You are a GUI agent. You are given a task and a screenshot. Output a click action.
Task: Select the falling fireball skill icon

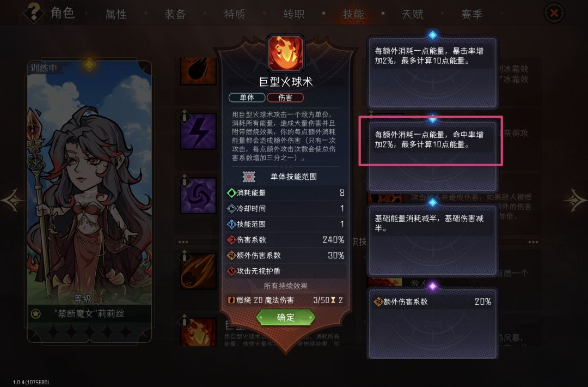[198, 271]
